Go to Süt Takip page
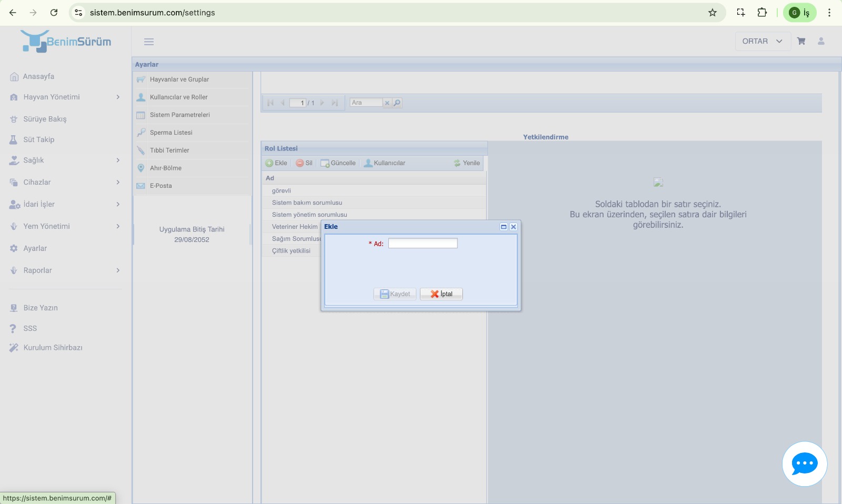 click(x=38, y=139)
